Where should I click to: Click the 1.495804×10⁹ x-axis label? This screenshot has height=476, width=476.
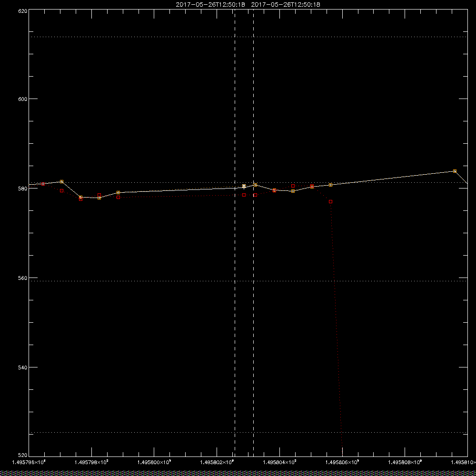coord(279,462)
